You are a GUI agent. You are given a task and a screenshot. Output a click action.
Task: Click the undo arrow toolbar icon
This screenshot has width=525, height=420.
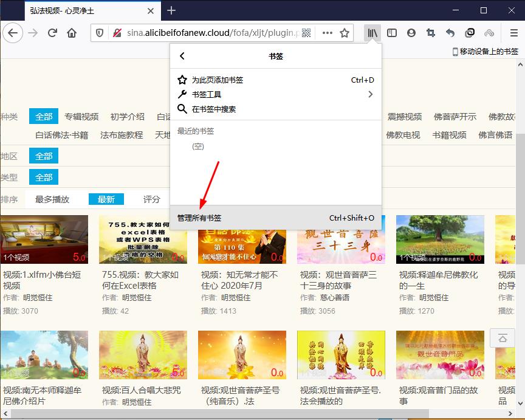[450, 33]
